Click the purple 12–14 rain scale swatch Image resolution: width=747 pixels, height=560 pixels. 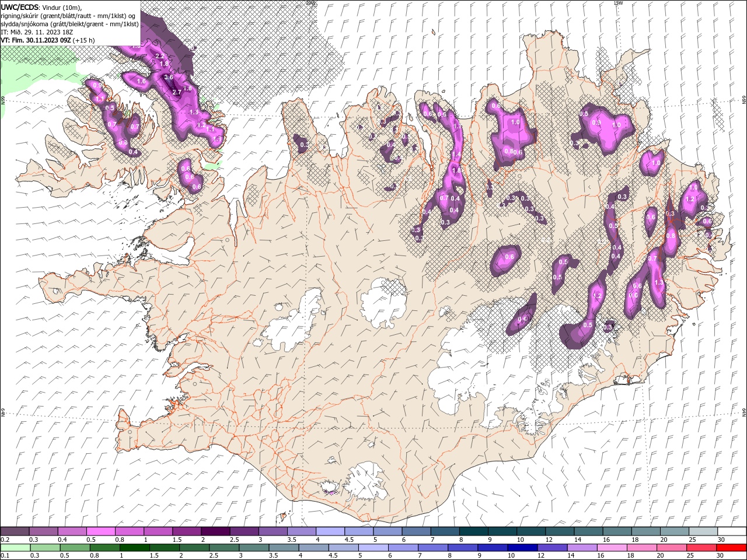tap(552, 548)
